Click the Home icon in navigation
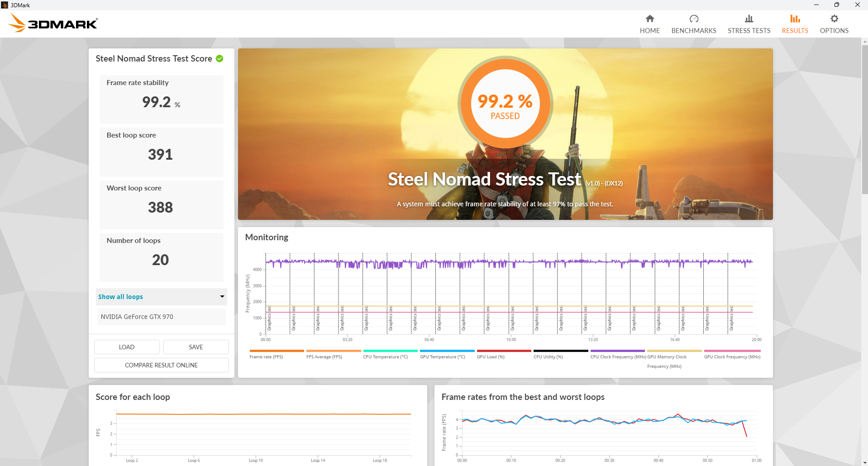 click(649, 19)
